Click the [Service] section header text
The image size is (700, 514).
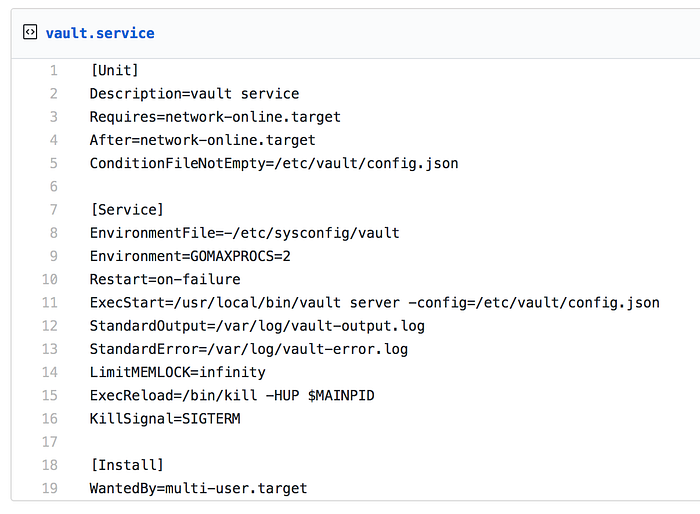(127, 210)
